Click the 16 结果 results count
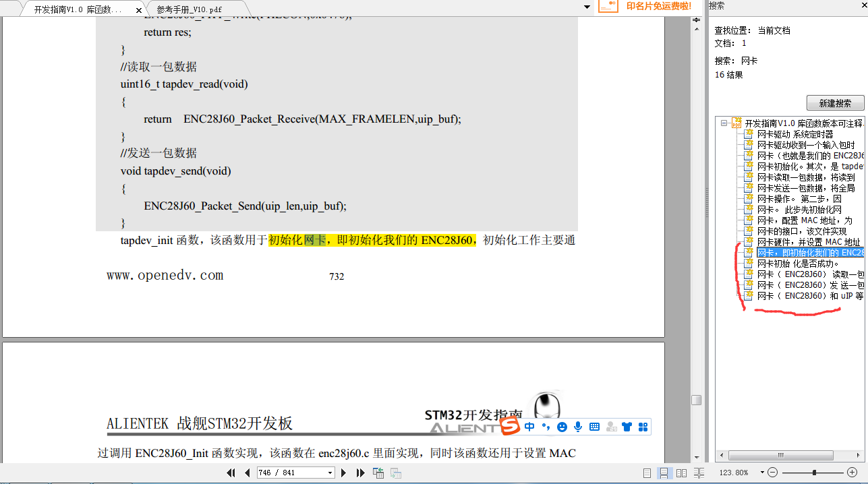 pos(728,75)
